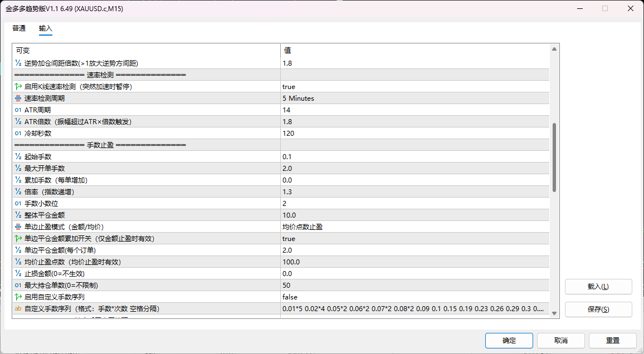Click the enum icon beside 单边止盈模式

click(18, 227)
